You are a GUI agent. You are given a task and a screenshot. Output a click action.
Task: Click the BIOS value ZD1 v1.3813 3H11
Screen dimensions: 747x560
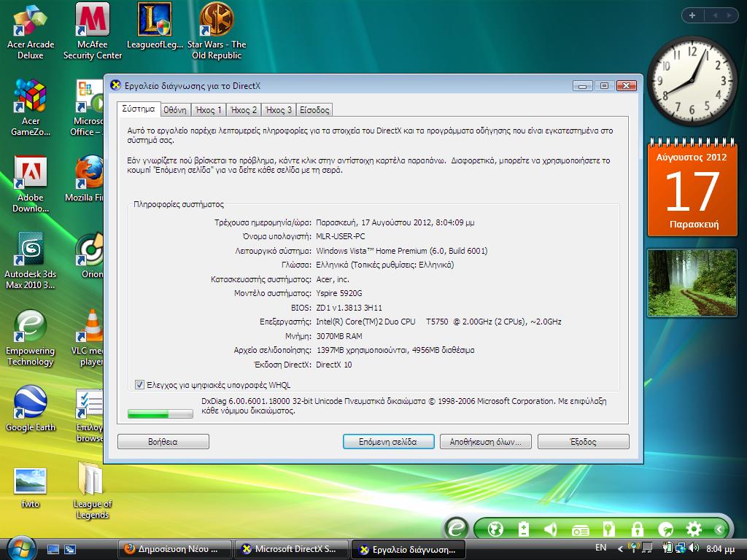pyautogui.click(x=349, y=308)
